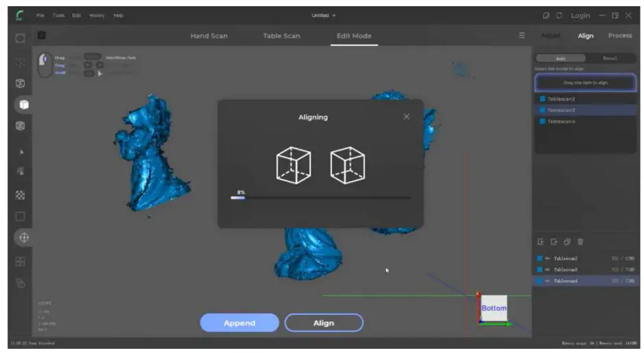Click the square outline icon in the lower left sidebar
644x353 pixels.
(20, 216)
